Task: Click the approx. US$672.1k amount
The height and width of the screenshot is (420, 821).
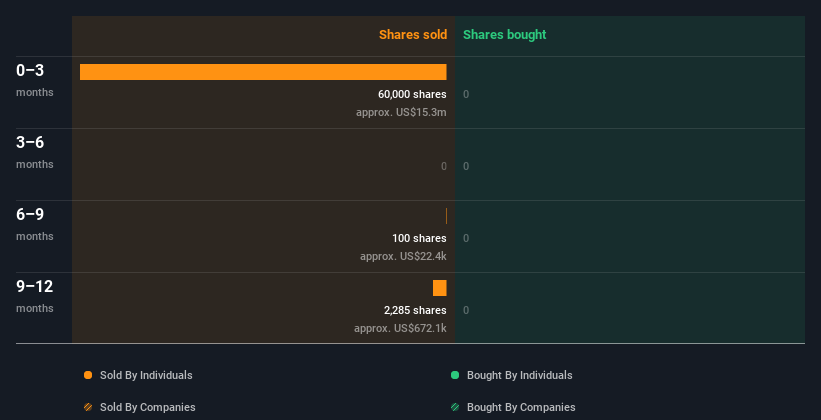Action: click(400, 328)
